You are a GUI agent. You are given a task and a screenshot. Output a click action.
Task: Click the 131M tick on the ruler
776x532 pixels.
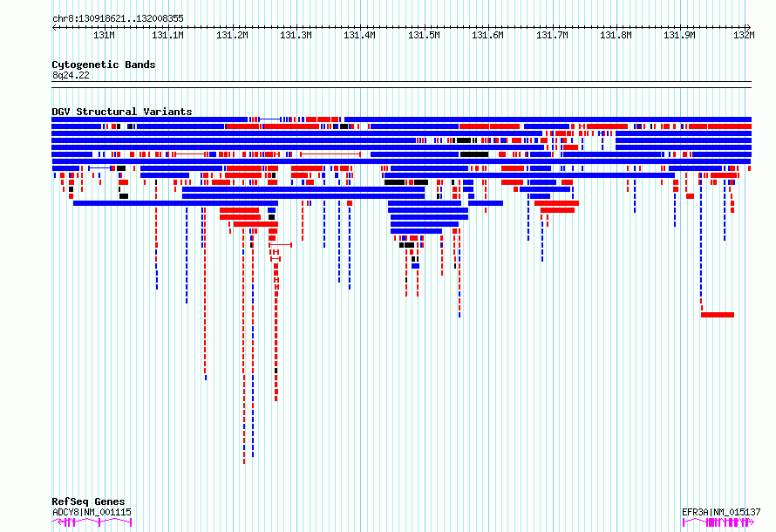[x=105, y=35]
